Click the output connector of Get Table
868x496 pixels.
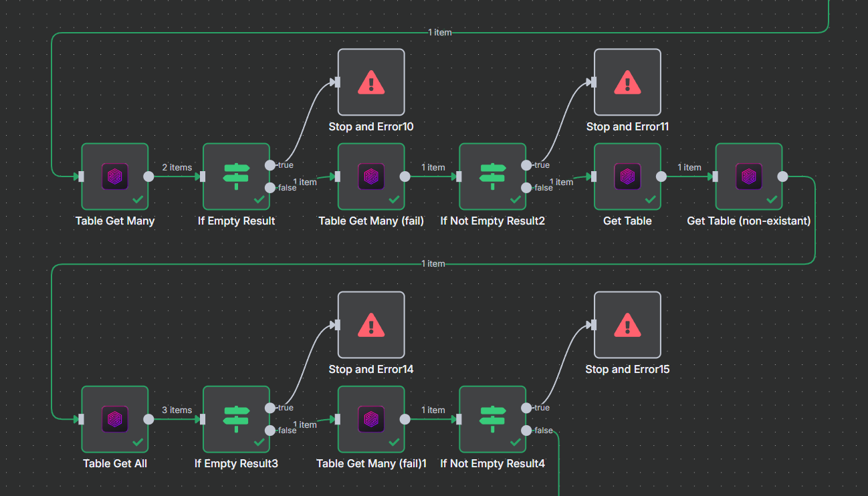661,176
